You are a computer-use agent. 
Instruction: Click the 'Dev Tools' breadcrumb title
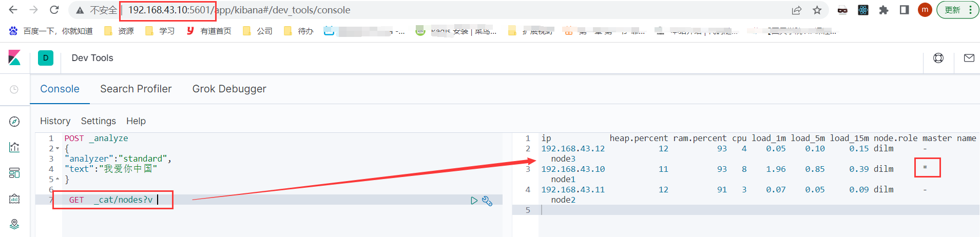pyautogui.click(x=92, y=58)
